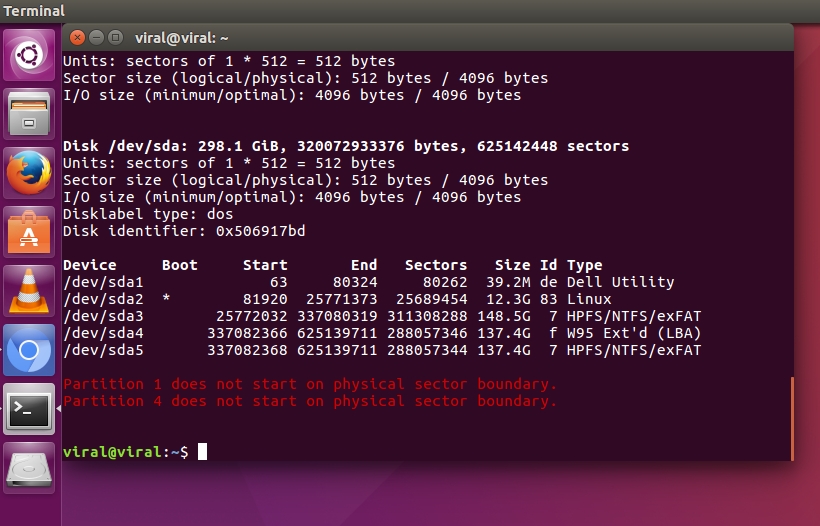Close the terminal window
This screenshot has width=820, height=526.
point(77,38)
